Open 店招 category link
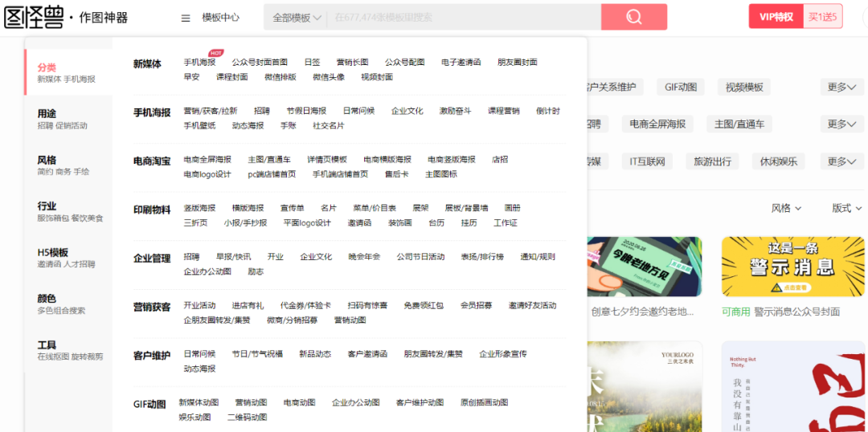Image resolution: width=868 pixels, height=432 pixels. point(500,159)
